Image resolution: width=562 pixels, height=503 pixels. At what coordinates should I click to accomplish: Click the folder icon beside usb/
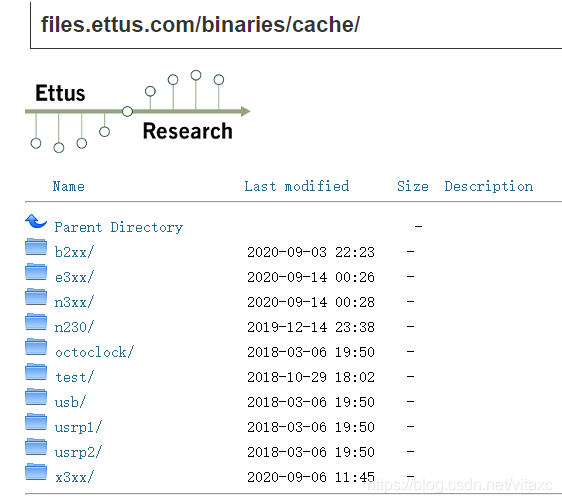(x=36, y=397)
